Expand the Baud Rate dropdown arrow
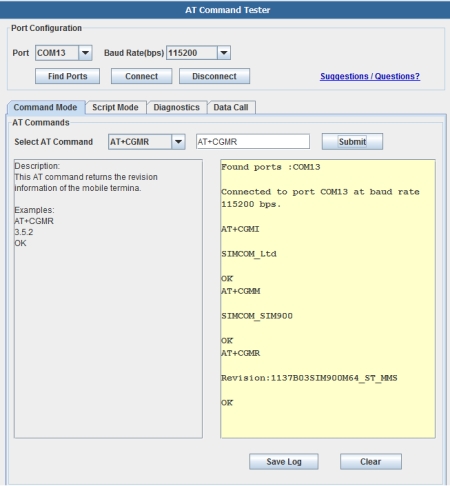Image resolution: width=450 pixels, height=486 pixels. [x=224, y=53]
